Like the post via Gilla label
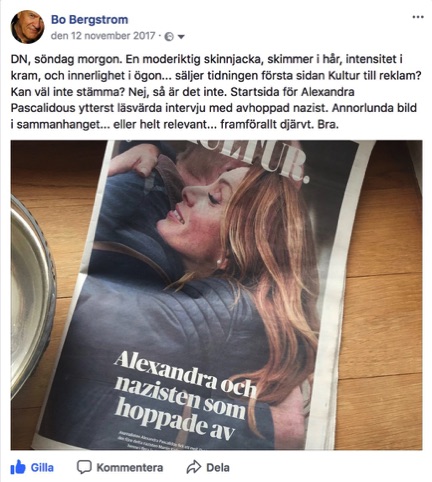This screenshot has height=482, width=432. click(42, 467)
